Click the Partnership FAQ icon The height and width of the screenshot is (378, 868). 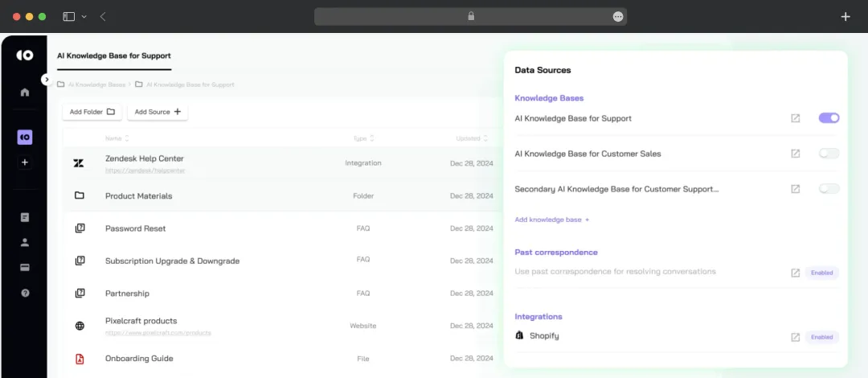(80, 293)
